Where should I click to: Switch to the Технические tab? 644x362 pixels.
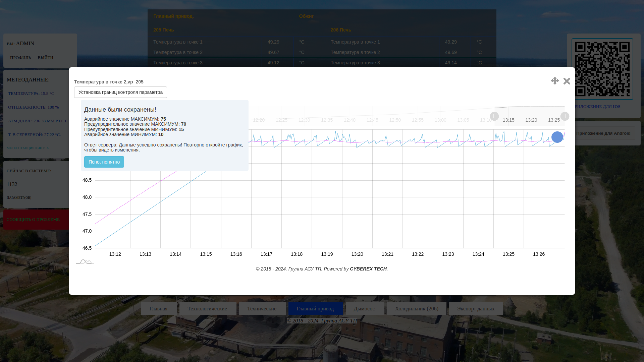(262, 309)
